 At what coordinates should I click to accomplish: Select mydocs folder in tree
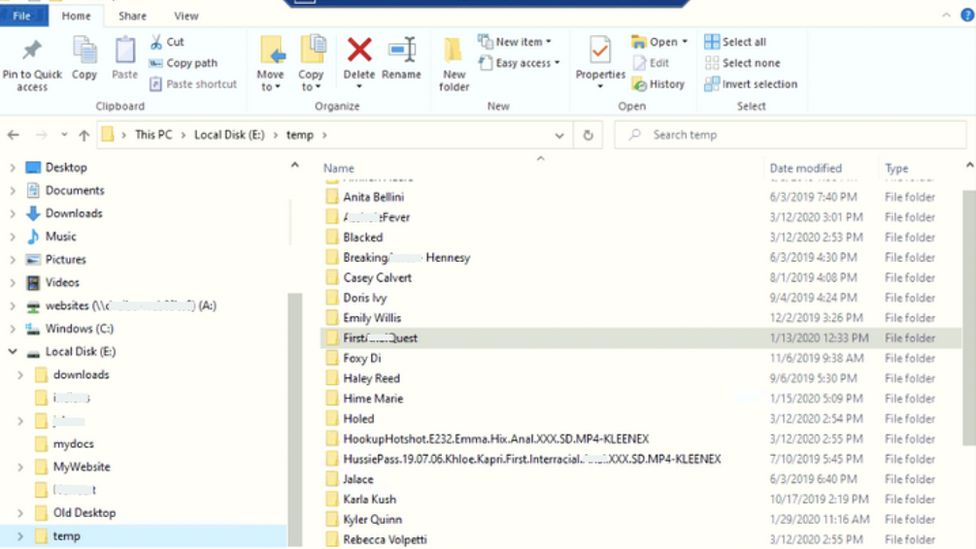pos(73,444)
